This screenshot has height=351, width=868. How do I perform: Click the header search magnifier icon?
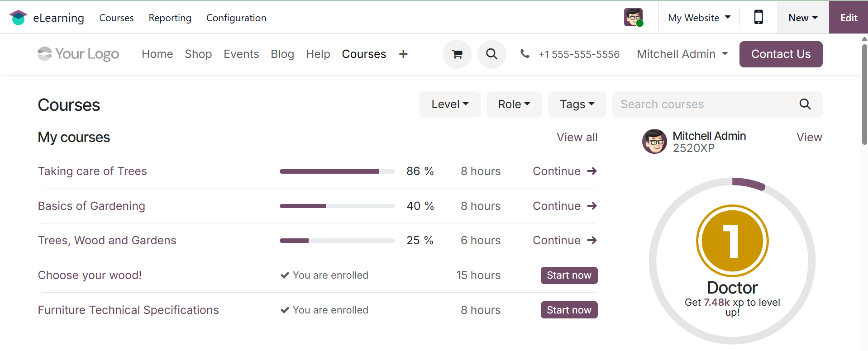491,54
